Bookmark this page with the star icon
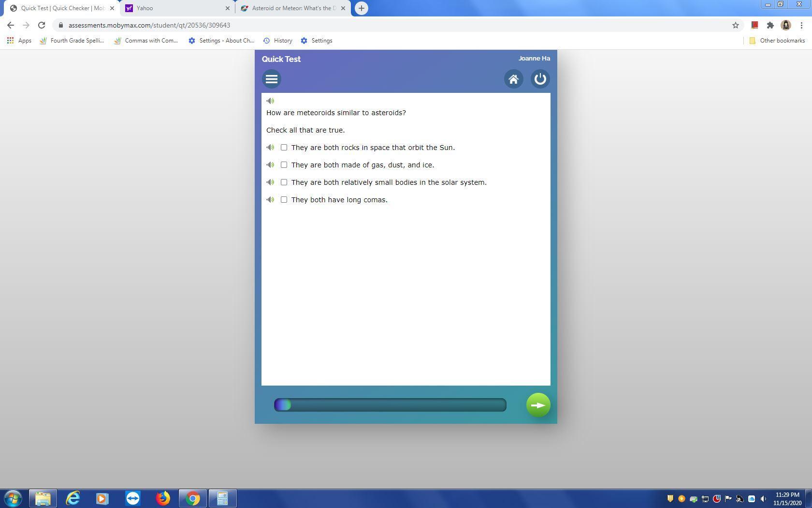 pyautogui.click(x=735, y=25)
